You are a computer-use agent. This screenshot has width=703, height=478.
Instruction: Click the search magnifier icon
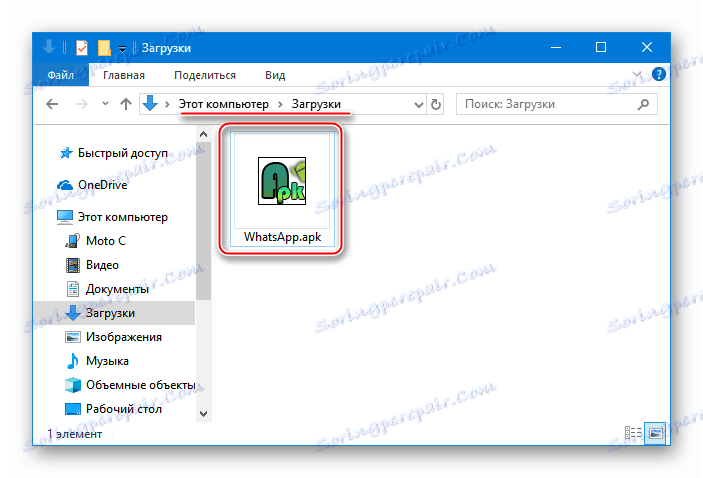pos(643,104)
